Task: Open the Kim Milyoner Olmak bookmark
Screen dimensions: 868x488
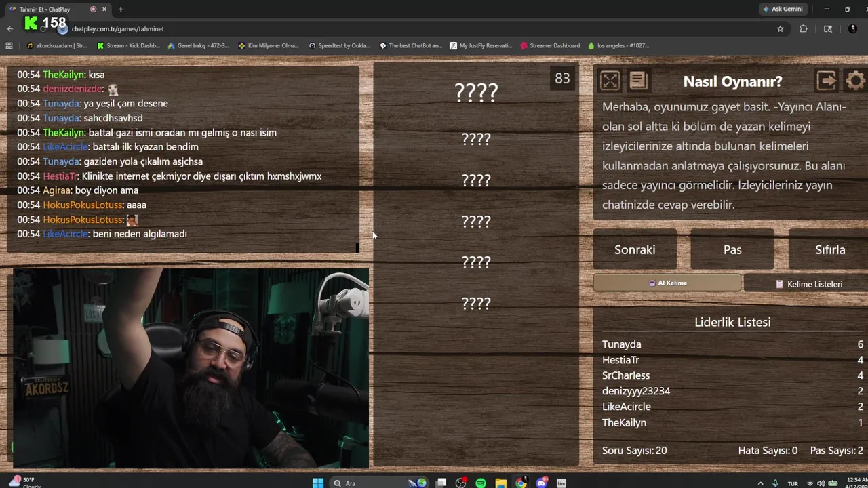Action: pyautogui.click(x=269, y=46)
